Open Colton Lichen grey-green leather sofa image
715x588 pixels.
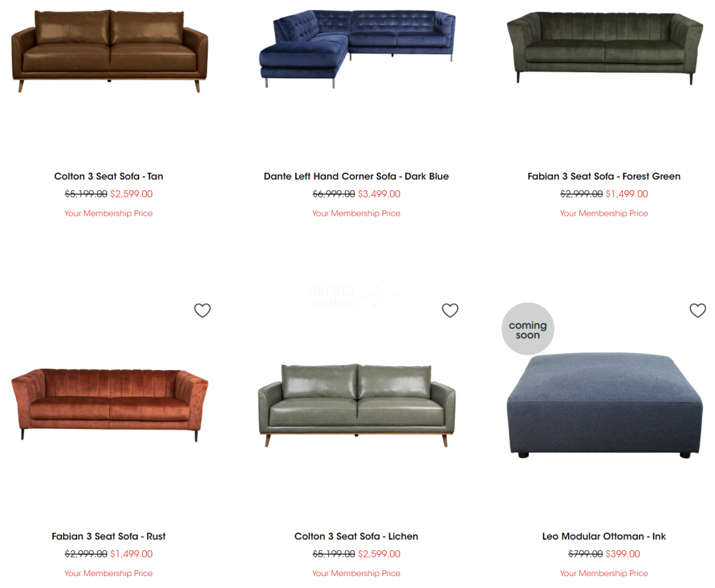[357, 405]
